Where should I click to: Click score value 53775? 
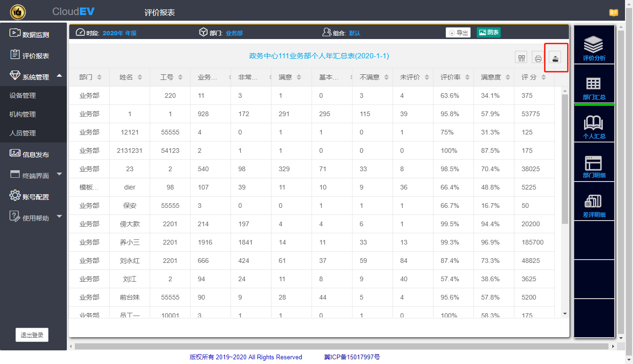click(x=531, y=114)
